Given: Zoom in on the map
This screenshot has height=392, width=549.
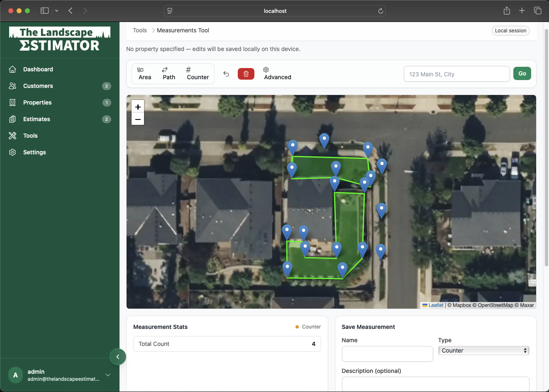Looking at the screenshot, I should click(x=137, y=106).
